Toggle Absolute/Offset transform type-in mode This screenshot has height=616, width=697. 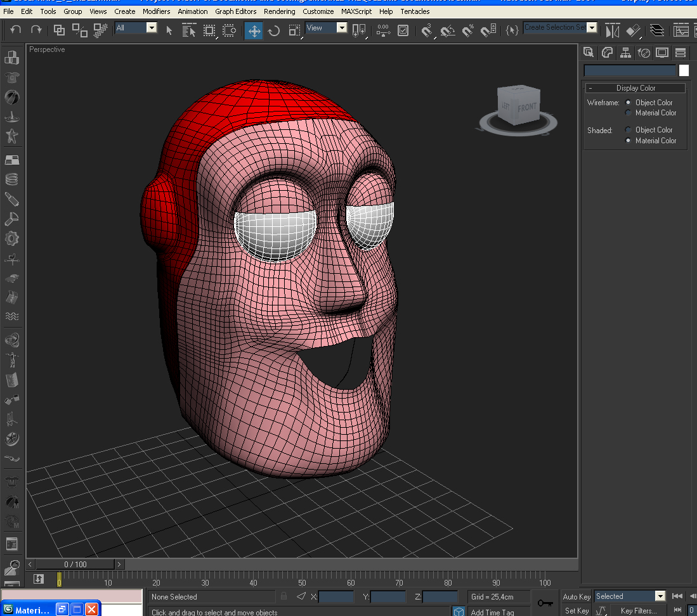pyautogui.click(x=301, y=596)
